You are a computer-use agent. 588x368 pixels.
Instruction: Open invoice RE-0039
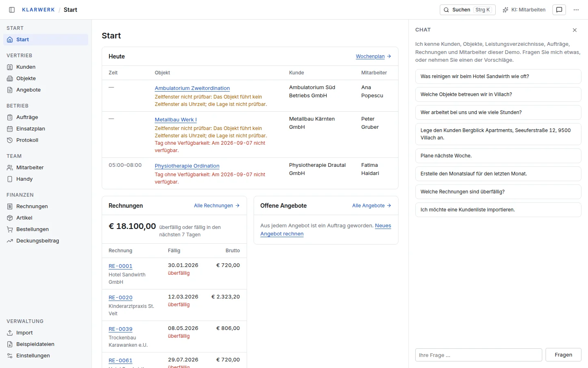point(120,329)
